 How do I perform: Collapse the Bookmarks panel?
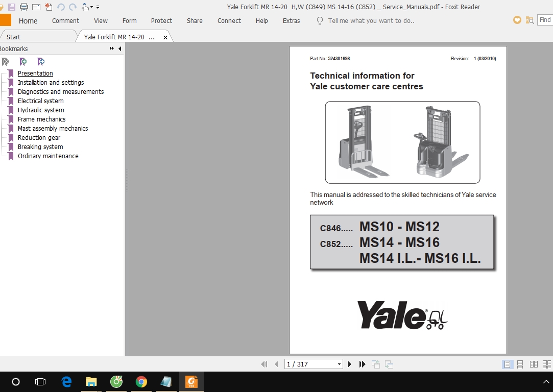pyautogui.click(x=119, y=48)
